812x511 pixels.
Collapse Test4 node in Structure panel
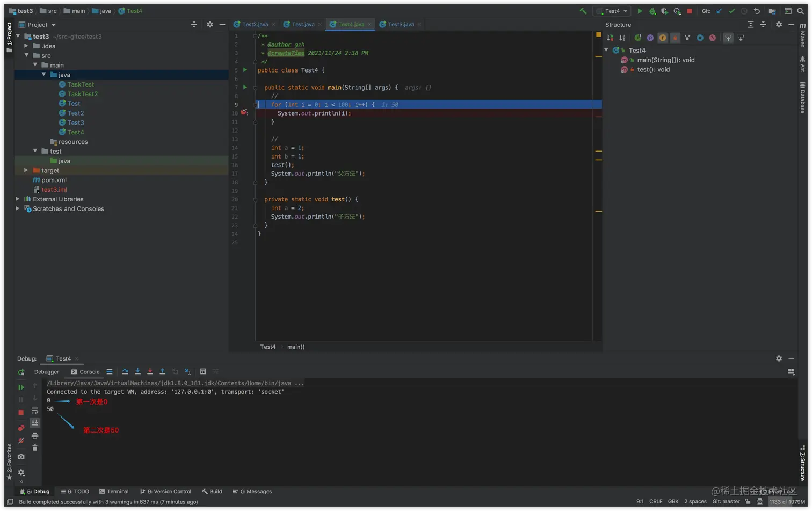click(x=606, y=50)
